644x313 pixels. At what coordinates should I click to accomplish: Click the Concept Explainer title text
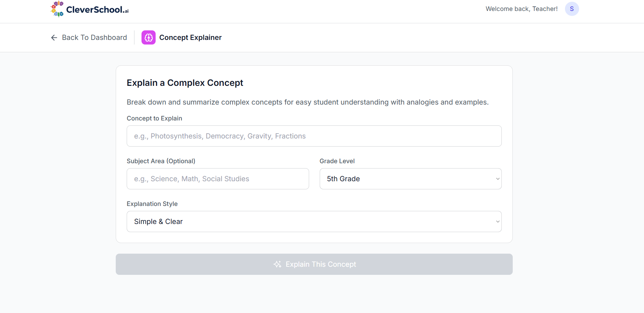191,37
